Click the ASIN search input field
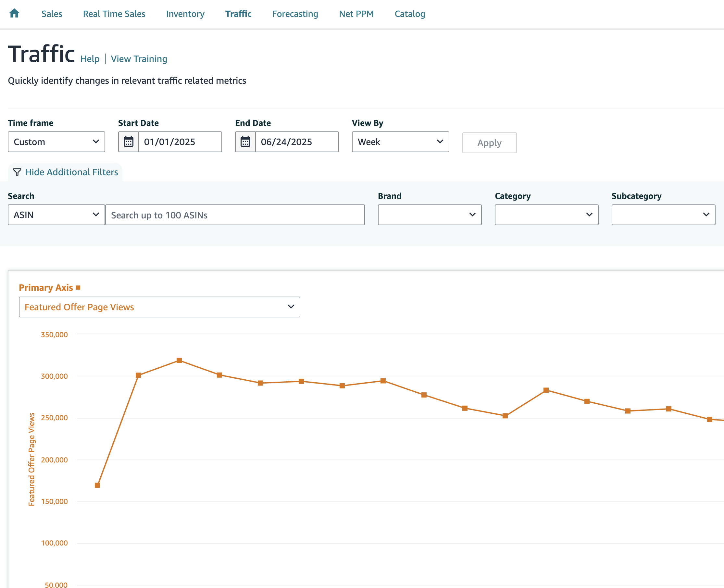 click(x=235, y=215)
